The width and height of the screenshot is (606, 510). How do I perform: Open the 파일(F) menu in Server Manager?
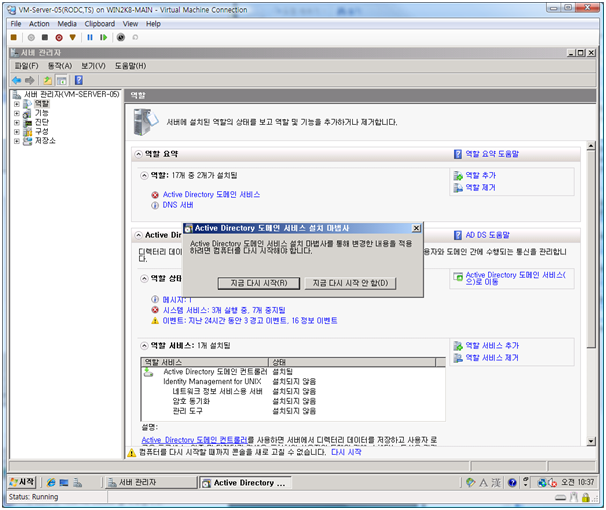point(27,66)
